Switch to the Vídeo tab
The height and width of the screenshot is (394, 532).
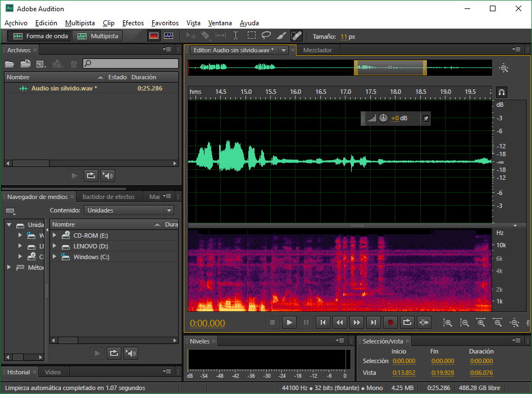tap(53, 372)
